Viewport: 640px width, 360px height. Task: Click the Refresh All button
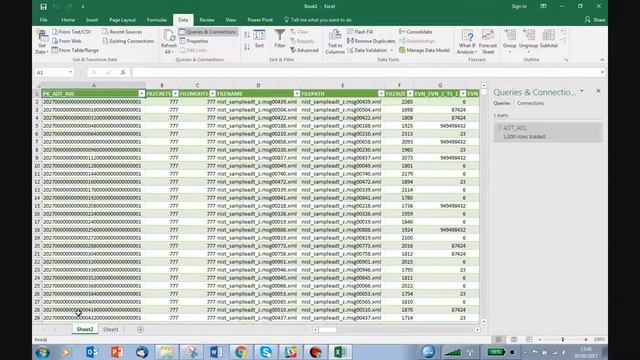(169, 41)
